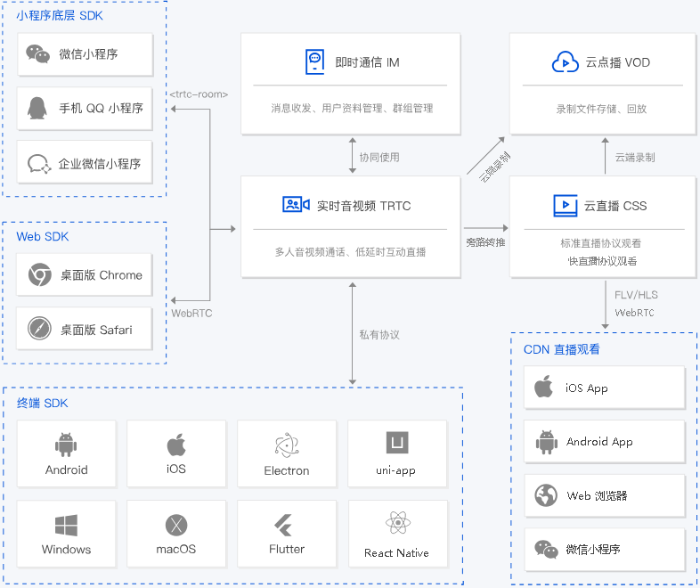700x588 pixels.
Task: Click the 实时音视频 TRTC camera icon
Action: point(296,205)
